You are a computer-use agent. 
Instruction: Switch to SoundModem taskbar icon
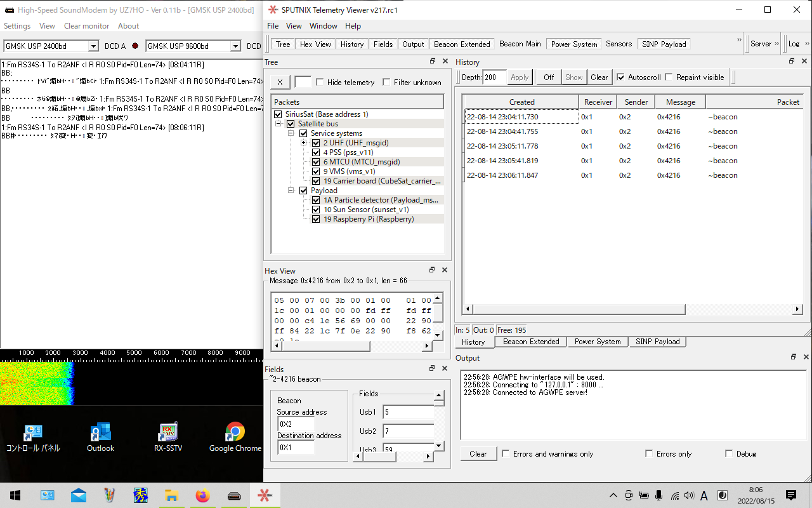click(234, 495)
